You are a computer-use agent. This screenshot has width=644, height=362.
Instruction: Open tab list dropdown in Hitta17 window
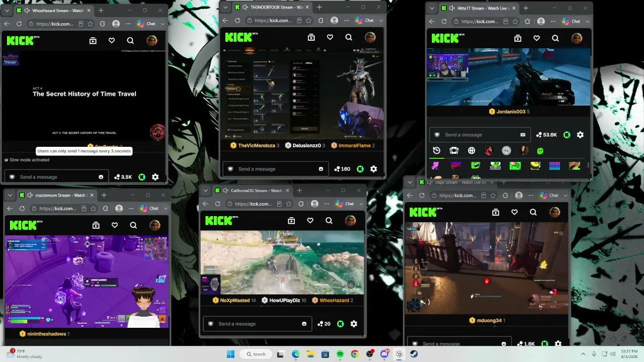(433, 8)
